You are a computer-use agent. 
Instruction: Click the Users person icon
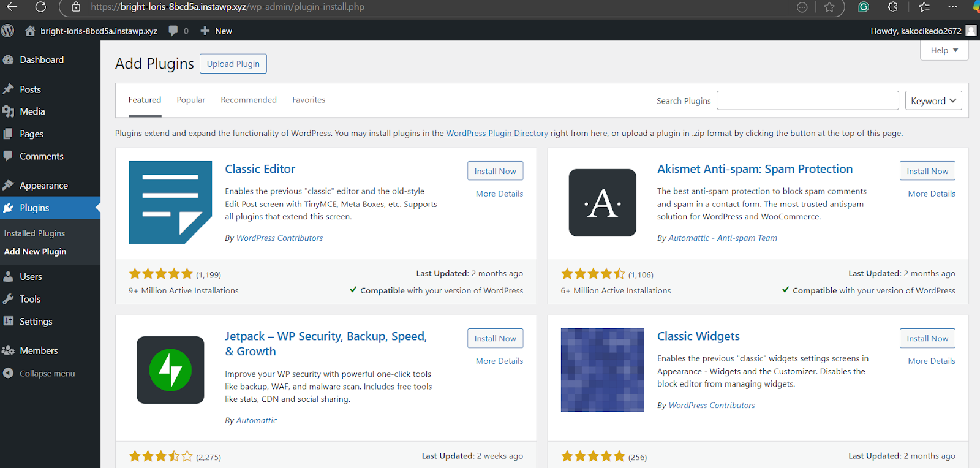[8, 276]
